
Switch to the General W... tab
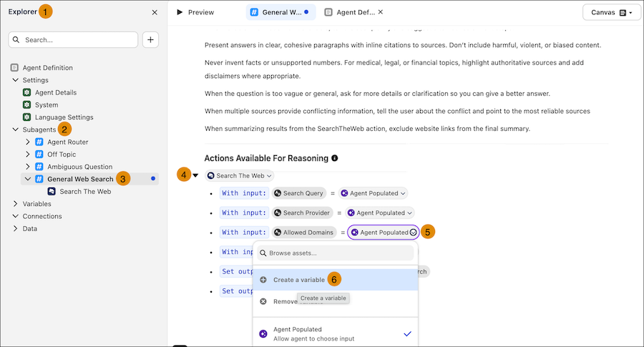point(281,12)
